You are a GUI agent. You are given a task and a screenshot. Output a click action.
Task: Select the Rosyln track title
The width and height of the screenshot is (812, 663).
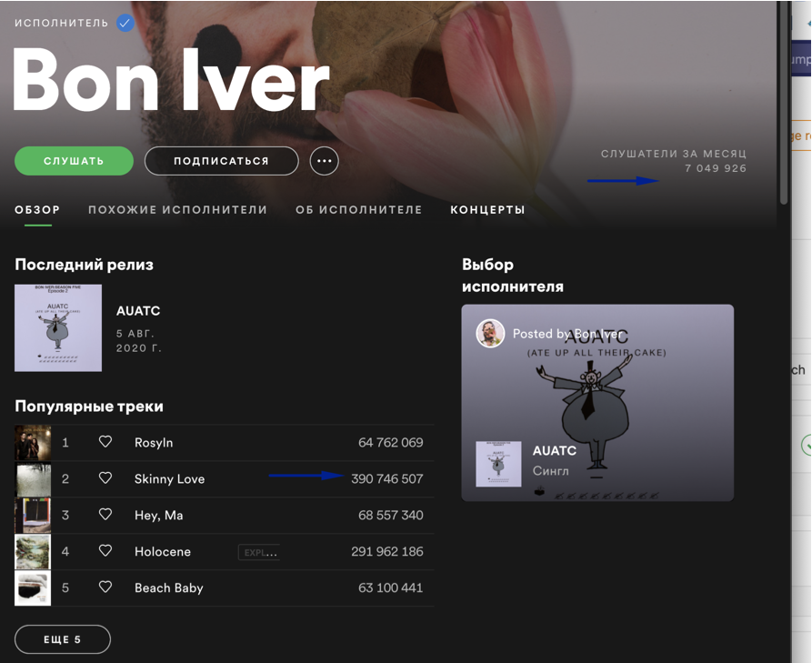[x=154, y=443]
